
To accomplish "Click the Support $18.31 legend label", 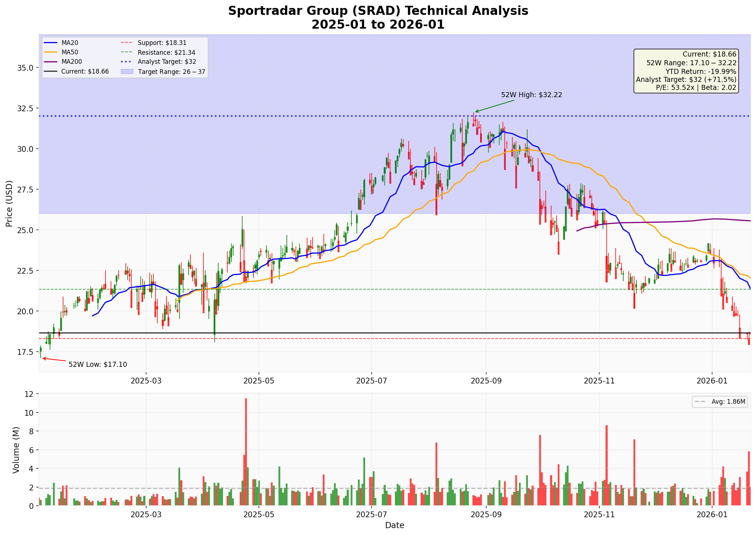I will click(x=162, y=43).
